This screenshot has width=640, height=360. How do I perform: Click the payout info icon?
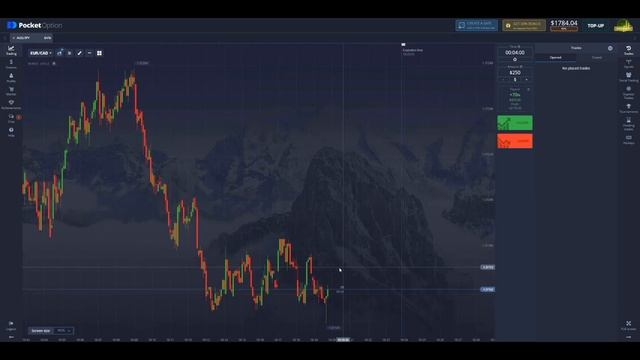[528, 89]
